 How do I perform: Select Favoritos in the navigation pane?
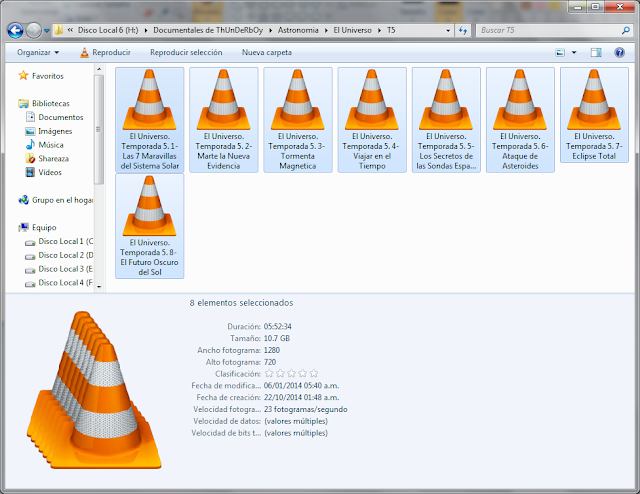pyautogui.click(x=41, y=76)
